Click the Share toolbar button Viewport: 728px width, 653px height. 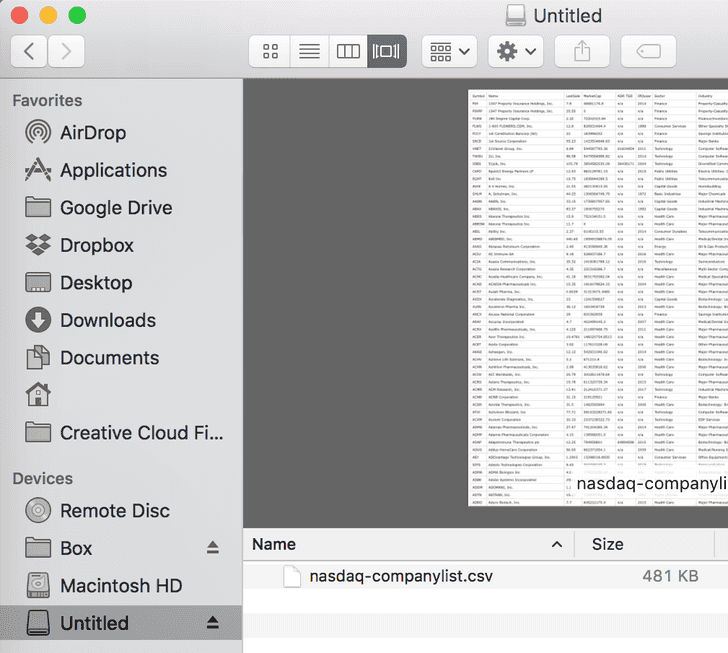[x=583, y=50]
